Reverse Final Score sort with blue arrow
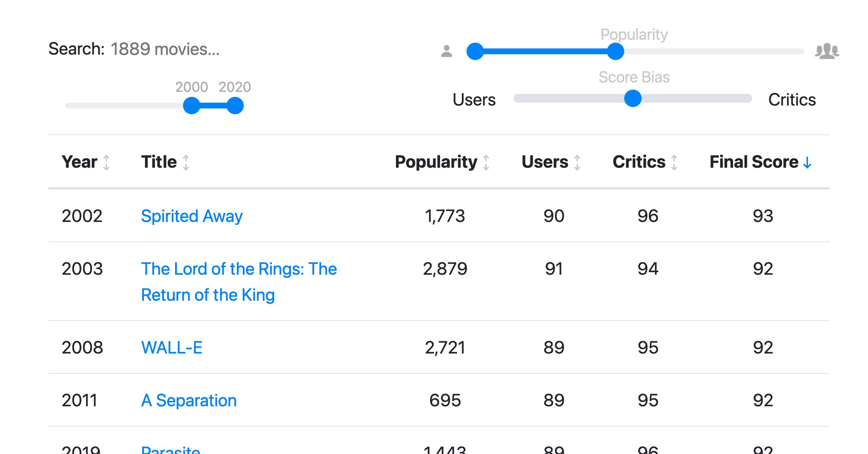Image resolution: width=868 pixels, height=454 pixels. click(807, 163)
